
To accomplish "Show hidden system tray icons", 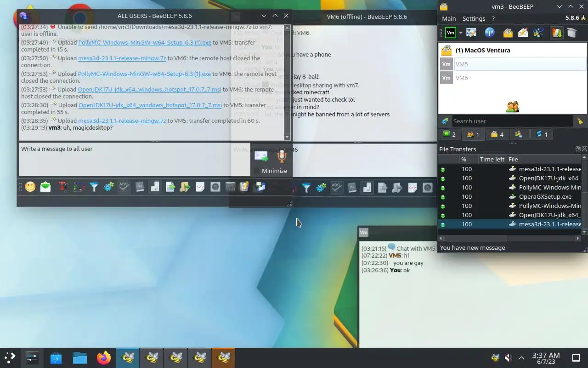I will point(521,357).
